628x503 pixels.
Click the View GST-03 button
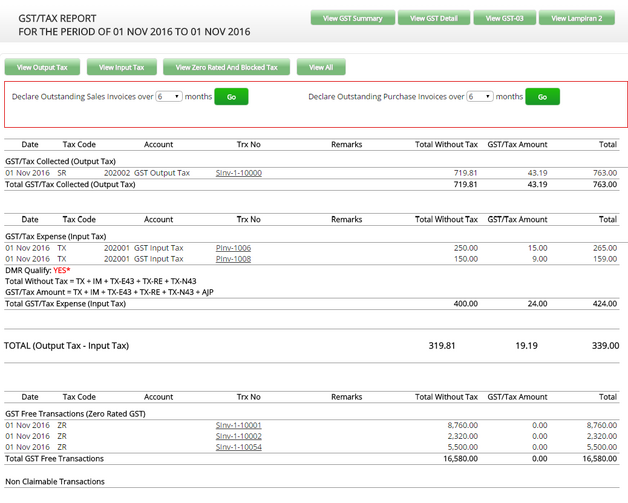pyautogui.click(x=505, y=18)
